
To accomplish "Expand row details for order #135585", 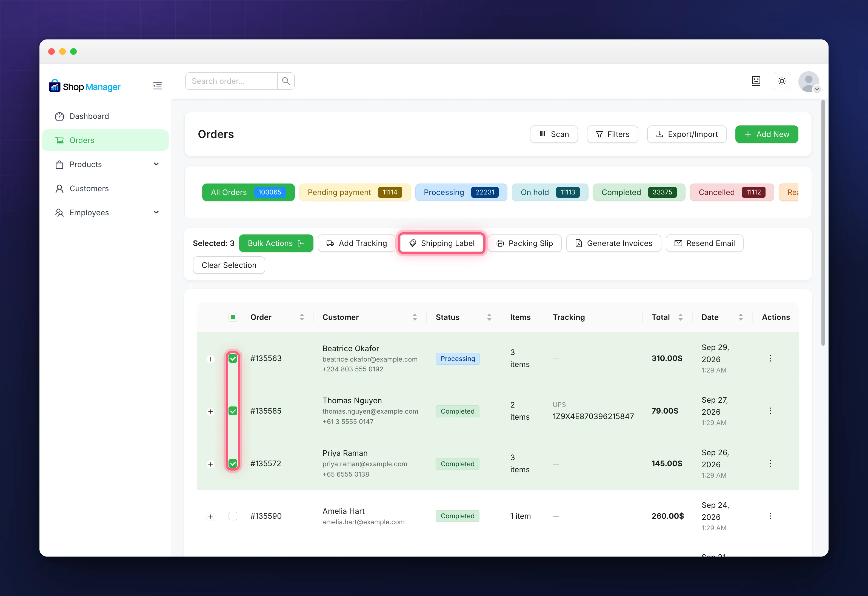I will tap(211, 412).
